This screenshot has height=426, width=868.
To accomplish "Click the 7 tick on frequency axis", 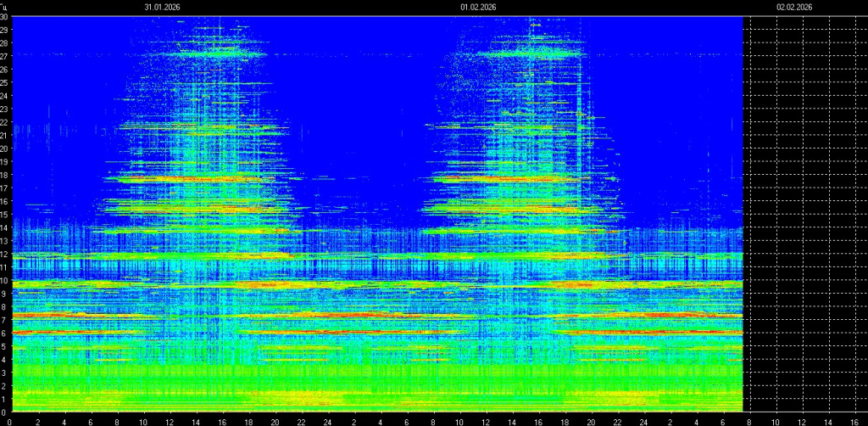I will 4,320.
